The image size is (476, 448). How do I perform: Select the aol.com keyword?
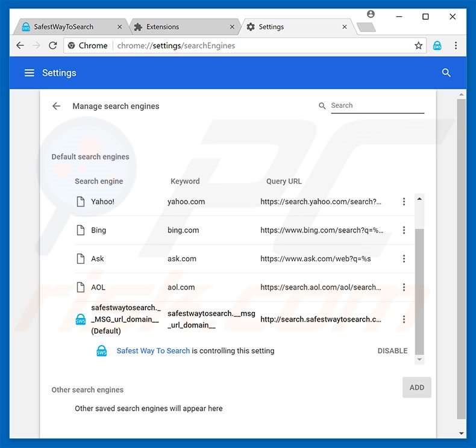click(x=181, y=287)
